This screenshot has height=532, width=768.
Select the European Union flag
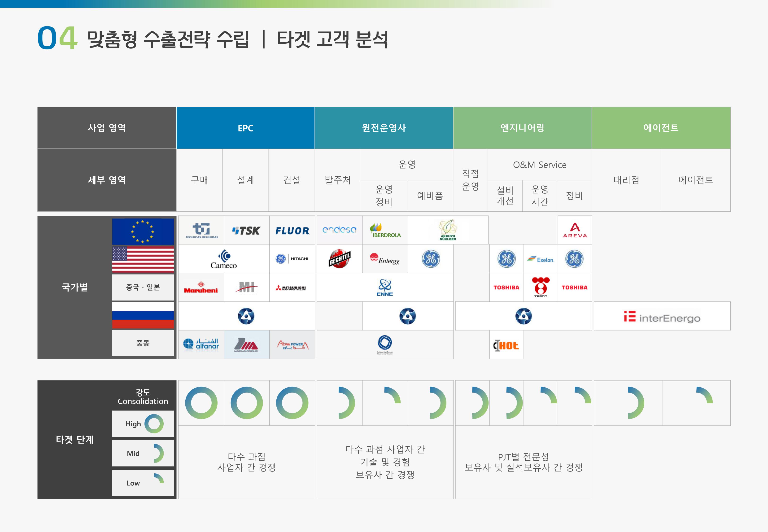click(143, 232)
